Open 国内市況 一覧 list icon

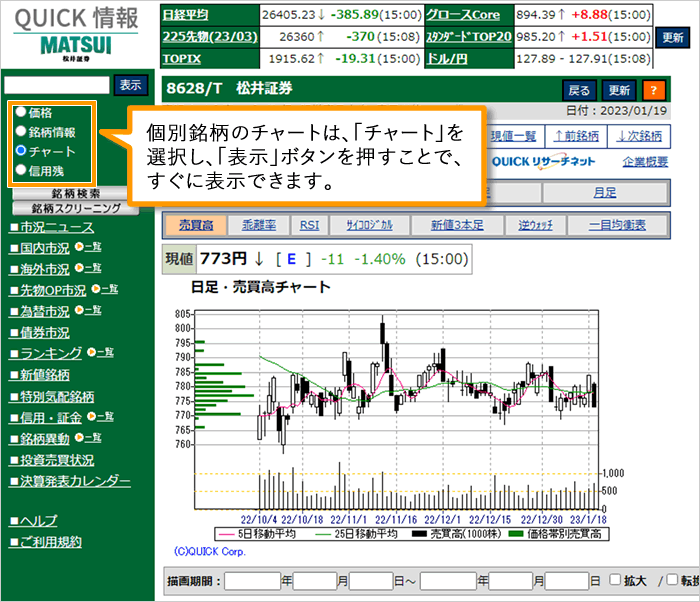[88, 247]
